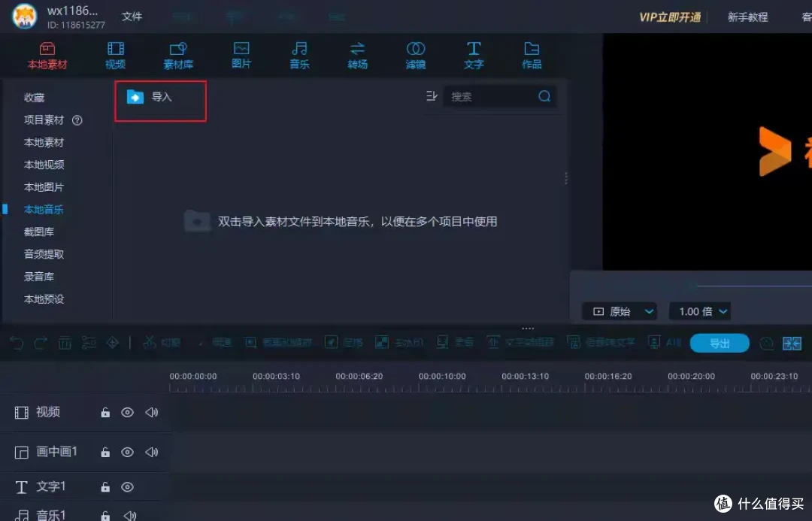Open the 素材库 (Material Library) panel
Image resolution: width=812 pixels, height=521 pixels.
178,54
